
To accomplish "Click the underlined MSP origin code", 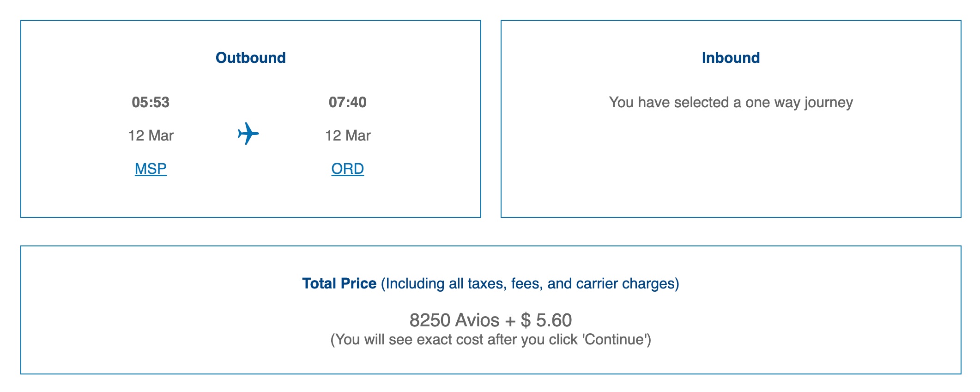I will (151, 170).
